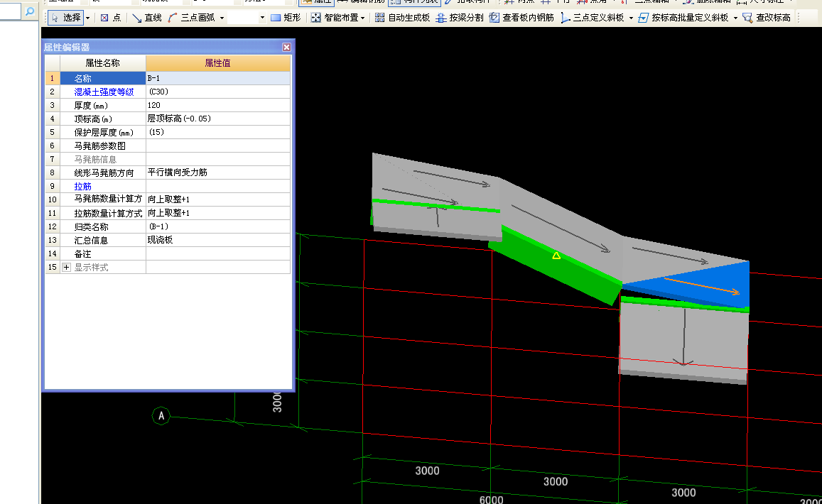Click 查改标高 check and edit elevation
Image resolution: width=822 pixels, height=504 pixels.
click(767, 18)
